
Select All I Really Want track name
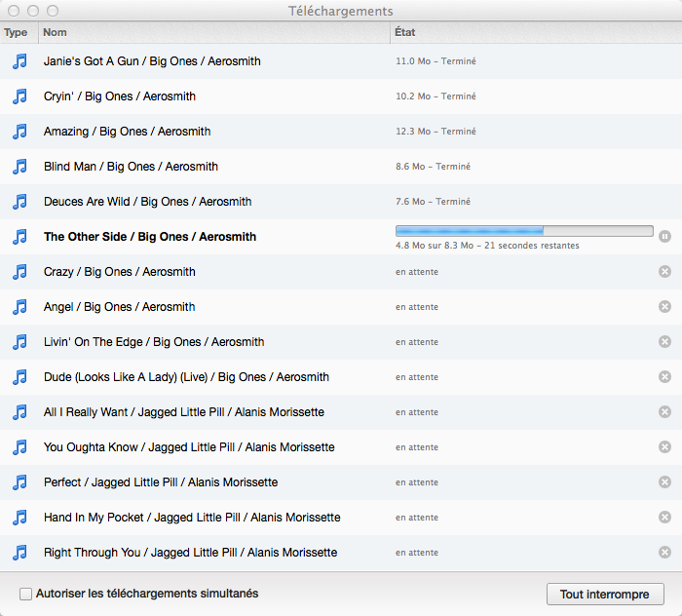184,412
